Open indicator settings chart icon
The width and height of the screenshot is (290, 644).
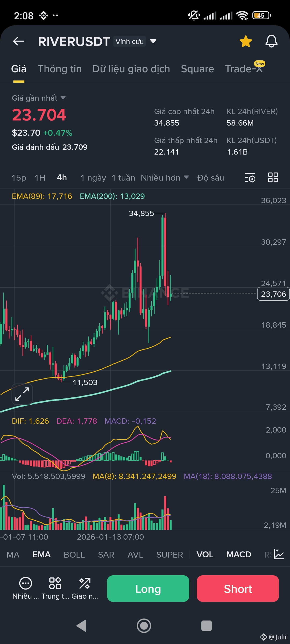tap(279, 554)
